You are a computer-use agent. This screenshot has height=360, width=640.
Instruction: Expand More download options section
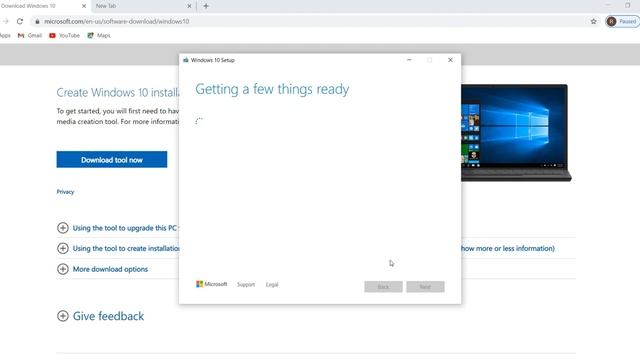[x=102, y=269]
